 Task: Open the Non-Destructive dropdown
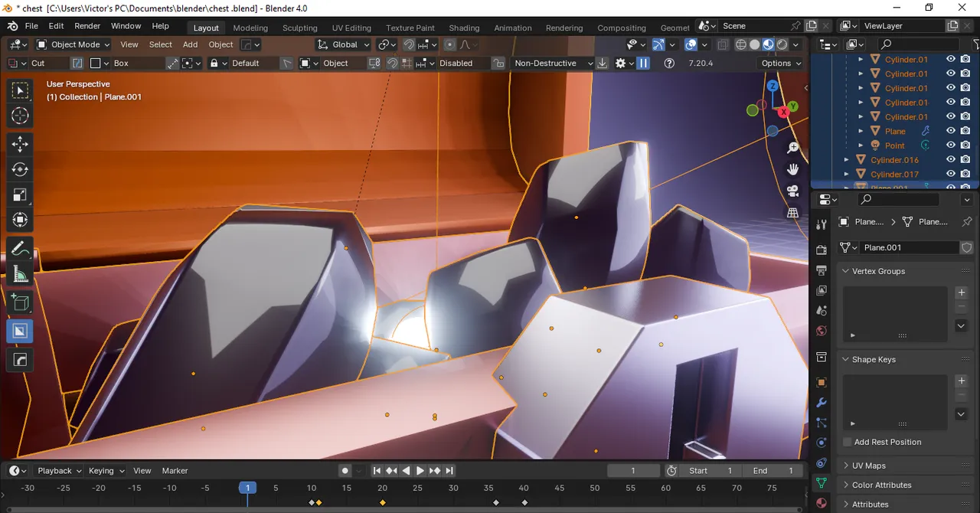click(553, 64)
